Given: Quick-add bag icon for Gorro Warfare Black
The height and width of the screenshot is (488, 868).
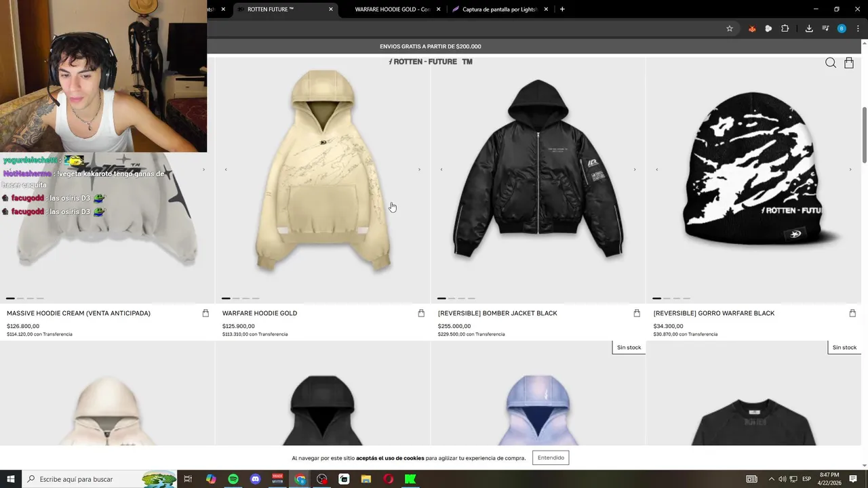Looking at the screenshot, I should [x=852, y=313].
